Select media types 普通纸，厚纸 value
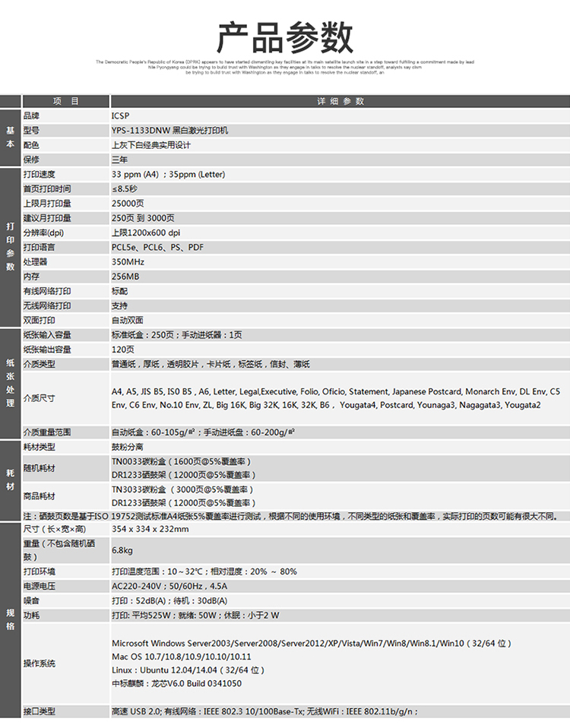Image resolution: width=570 pixels, height=728 pixels. pyautogui.click(x=211, y=364)
